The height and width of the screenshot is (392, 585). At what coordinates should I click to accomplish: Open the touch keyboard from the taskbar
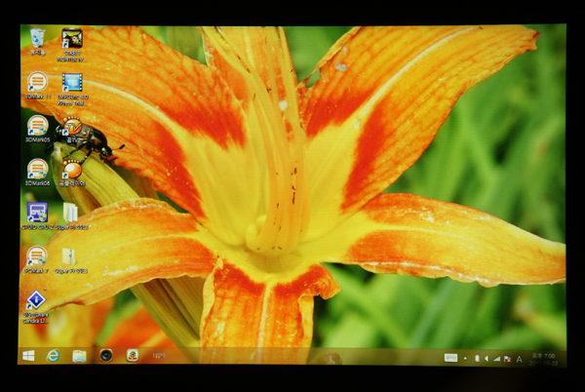click(450, 359)
